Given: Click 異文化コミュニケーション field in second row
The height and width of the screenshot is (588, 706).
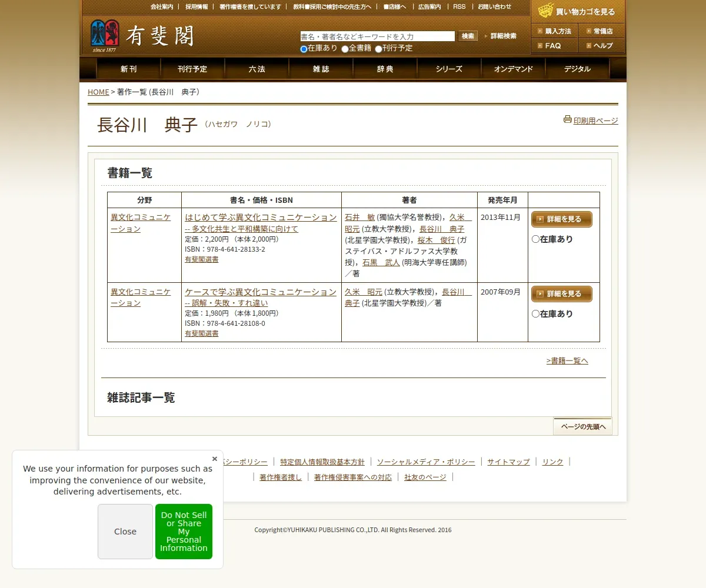Looking at the screenshot, I should click(x=141, y=297).
